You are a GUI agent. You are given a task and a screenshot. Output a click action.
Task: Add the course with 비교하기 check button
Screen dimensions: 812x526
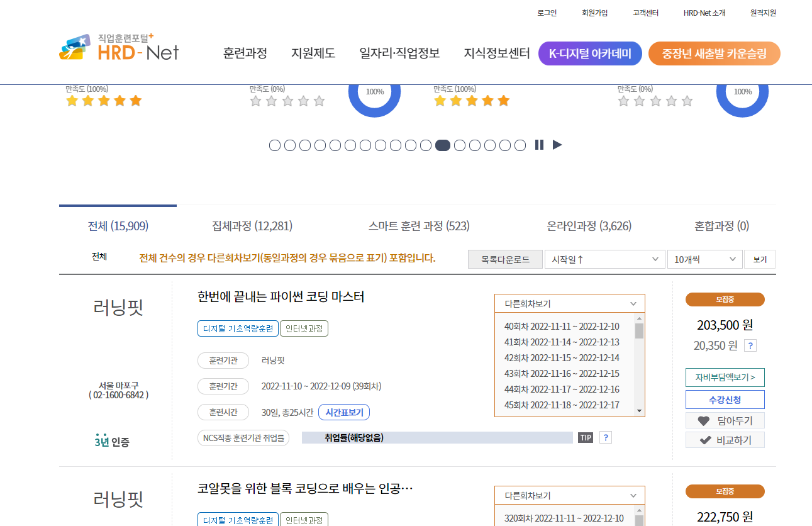click(725, 440)
